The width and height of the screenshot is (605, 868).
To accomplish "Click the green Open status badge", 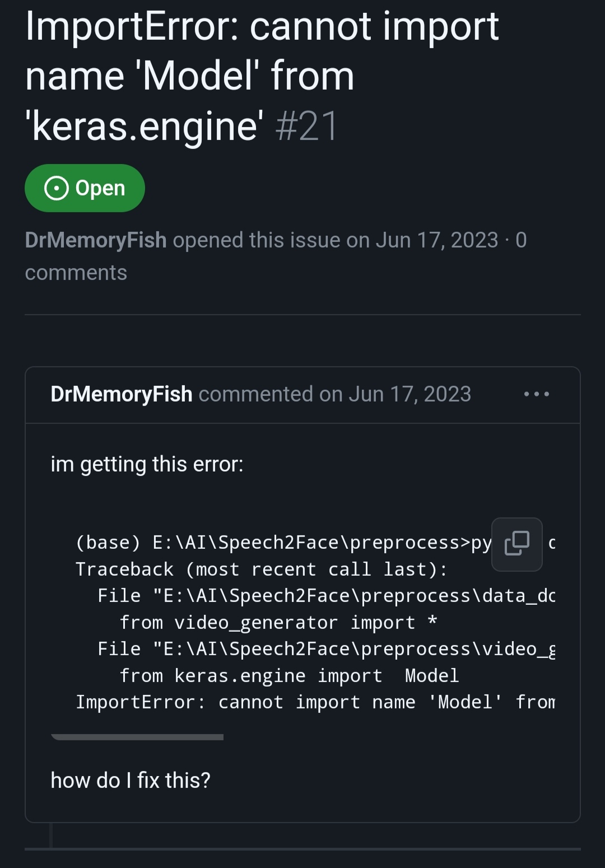I will 85,188.
